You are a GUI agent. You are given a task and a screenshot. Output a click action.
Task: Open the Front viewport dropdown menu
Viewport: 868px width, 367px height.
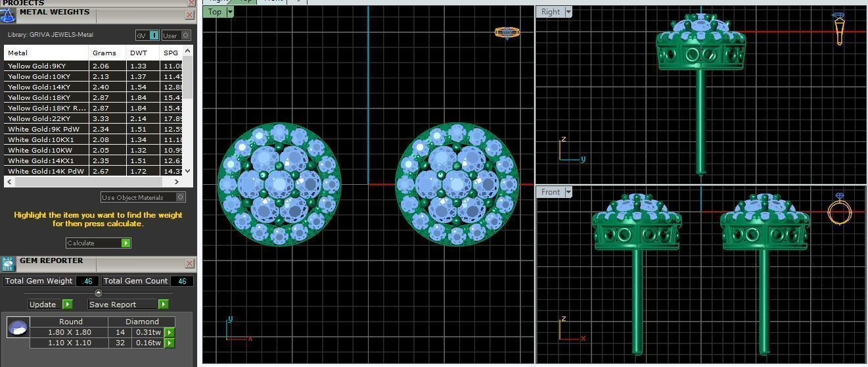click(568, 192)
